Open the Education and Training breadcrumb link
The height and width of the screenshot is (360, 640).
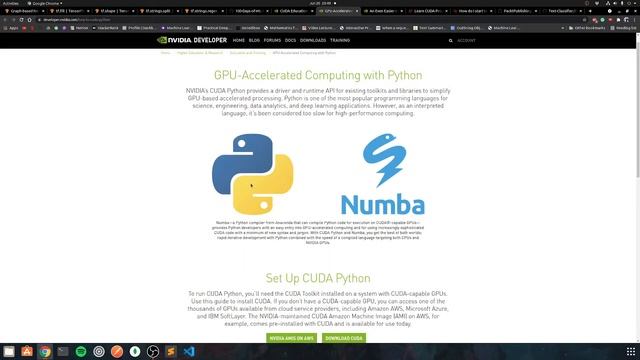pos(247,53)
